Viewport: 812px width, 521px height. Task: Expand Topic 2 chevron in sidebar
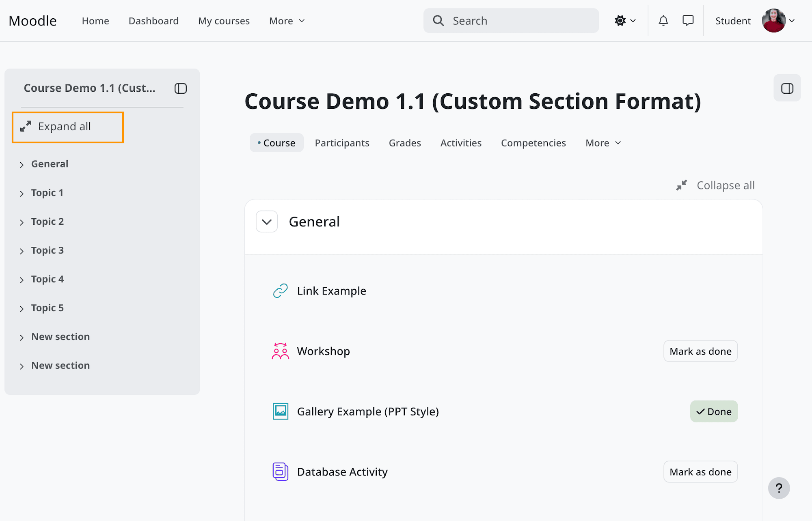pyautogui.click(x=22, y=222)
